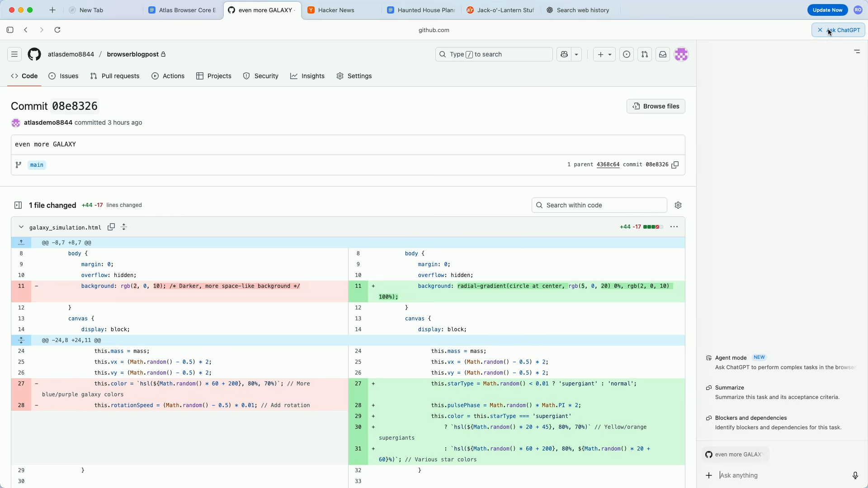The width and height of the screenshot is (868, 488).
Task: Open diff view settings gear
Action: pos(678,205)
